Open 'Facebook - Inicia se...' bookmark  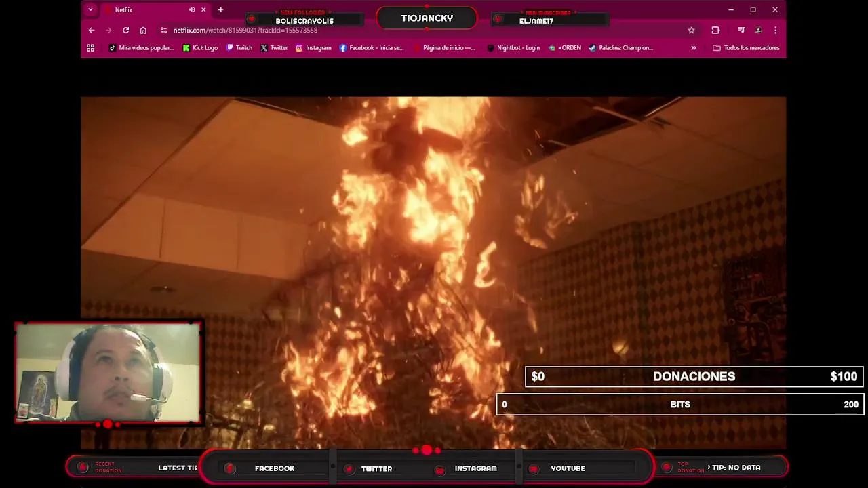372,48
